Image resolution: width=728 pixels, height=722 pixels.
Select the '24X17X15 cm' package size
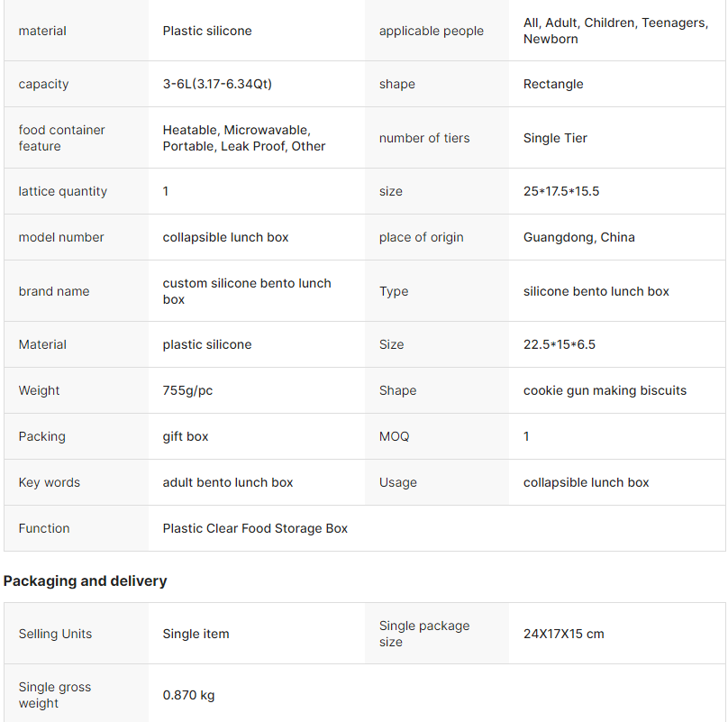[x=563, y=634]
